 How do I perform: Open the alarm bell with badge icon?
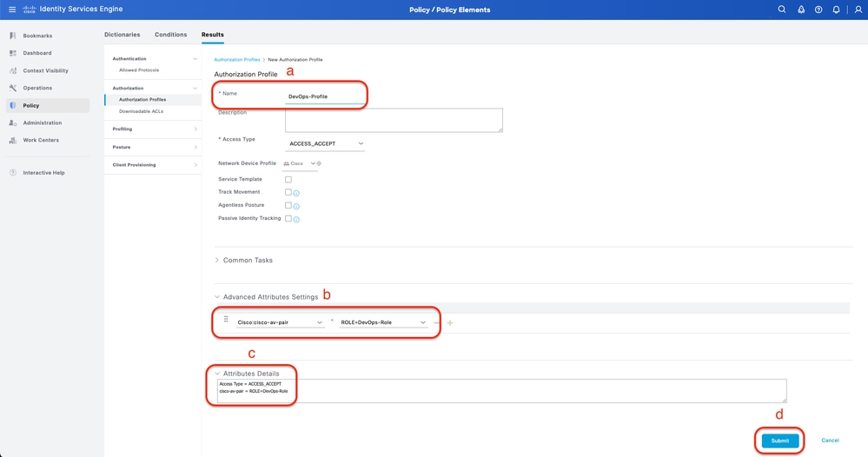click(801, 10)
